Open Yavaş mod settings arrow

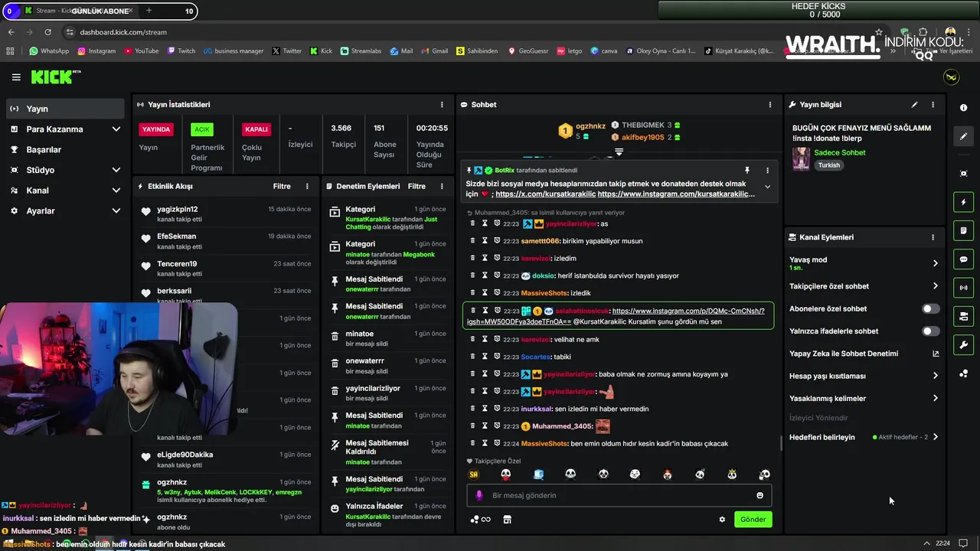click(x=935, y=263)
